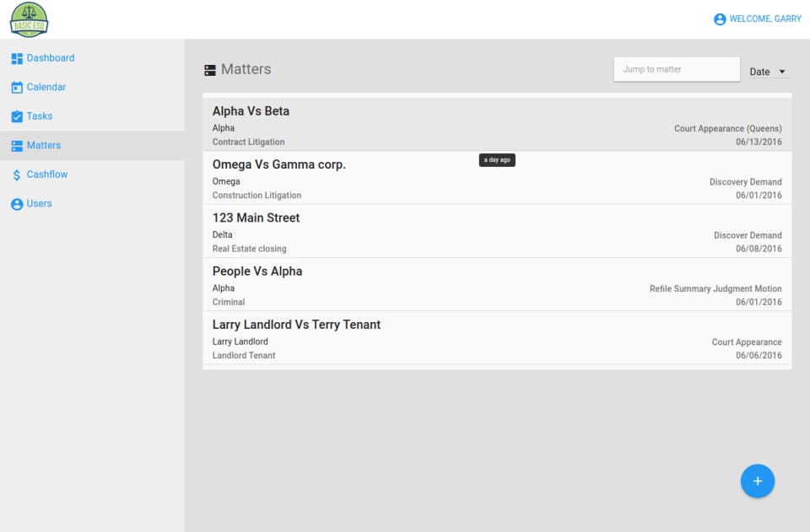810x532 pixels.
Task: Click the Welcome, Garry link
Action: (764, 19)
